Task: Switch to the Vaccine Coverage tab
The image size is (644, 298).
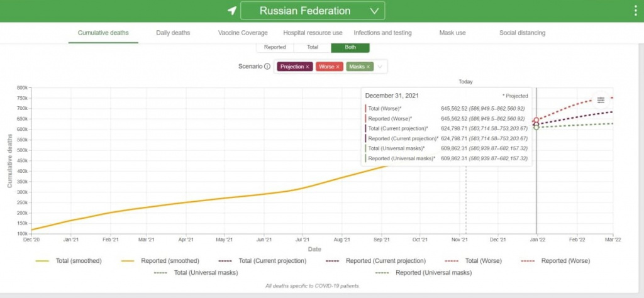Action: pos(243,33)
